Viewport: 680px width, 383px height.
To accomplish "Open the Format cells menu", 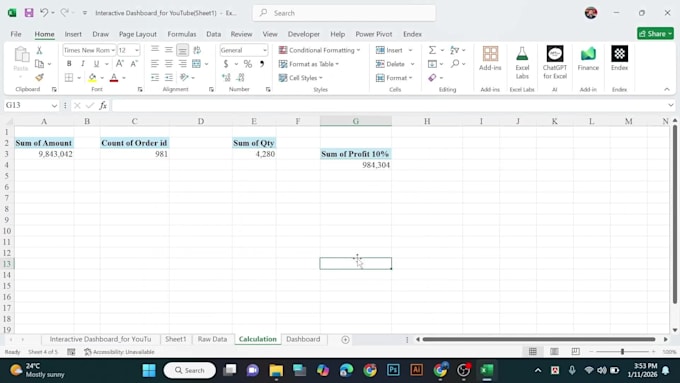I will [x=394, y=78].
